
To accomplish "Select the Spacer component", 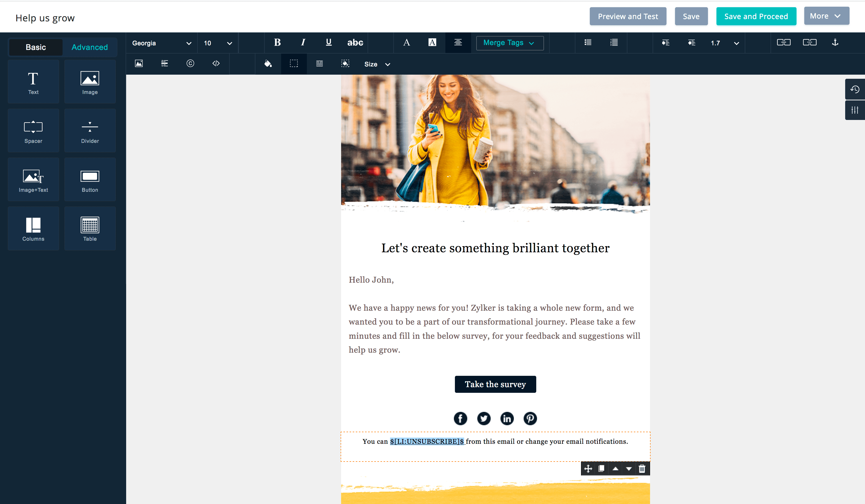I will coord(33,131).
